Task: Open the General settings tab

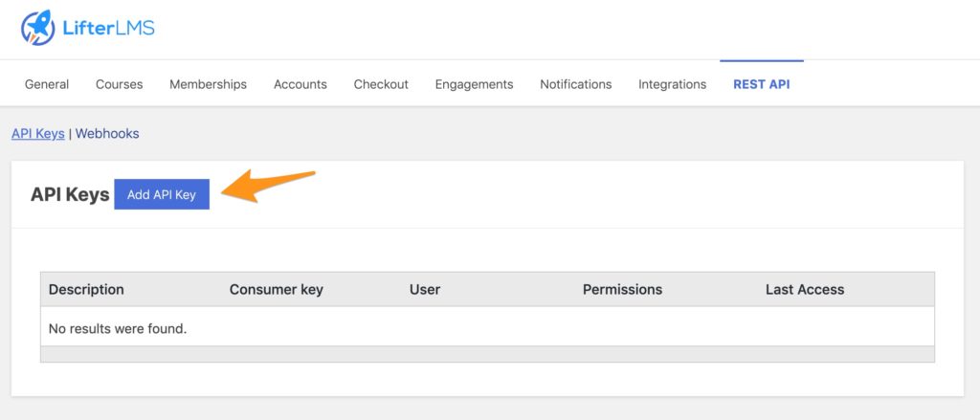Action: point(47,84)
